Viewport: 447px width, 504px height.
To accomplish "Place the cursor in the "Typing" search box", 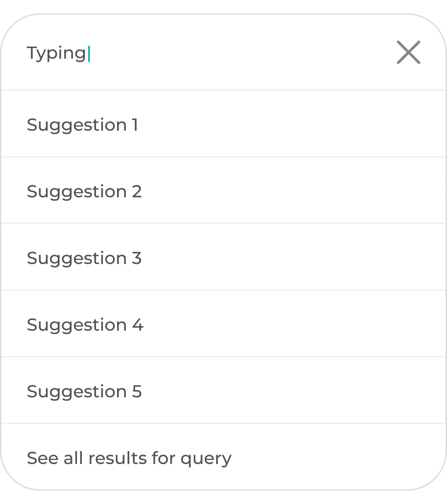I will [200, 53].
